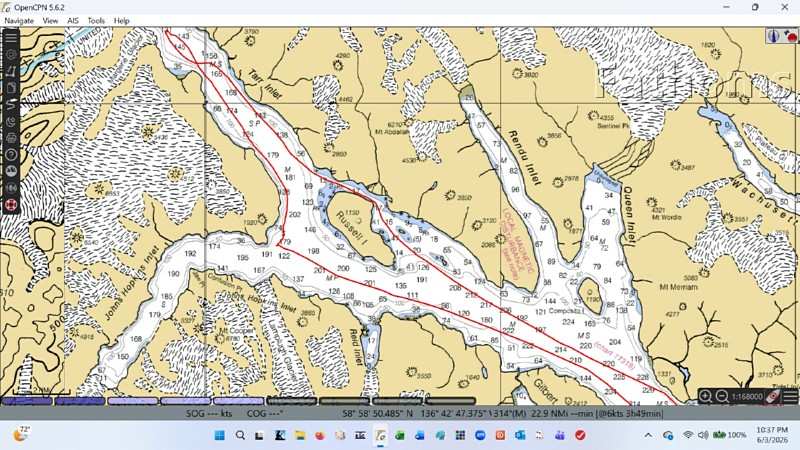Click the Sentinel Pk label

coord(614,126)
